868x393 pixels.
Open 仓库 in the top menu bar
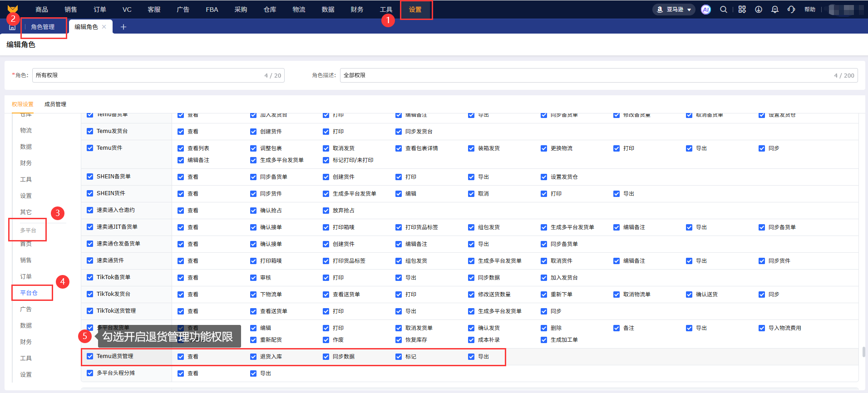pyautogui.click(x=270, y=10)
